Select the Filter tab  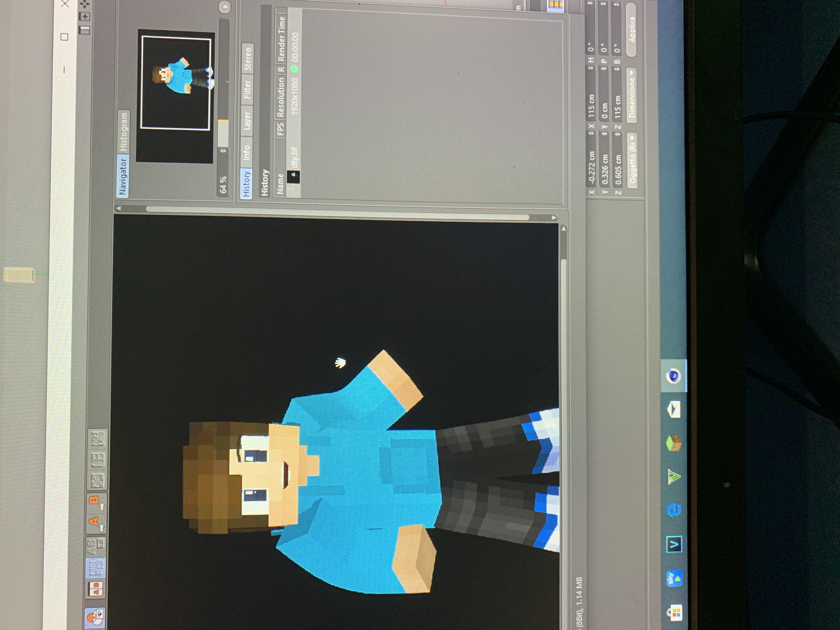click(247, 90)
